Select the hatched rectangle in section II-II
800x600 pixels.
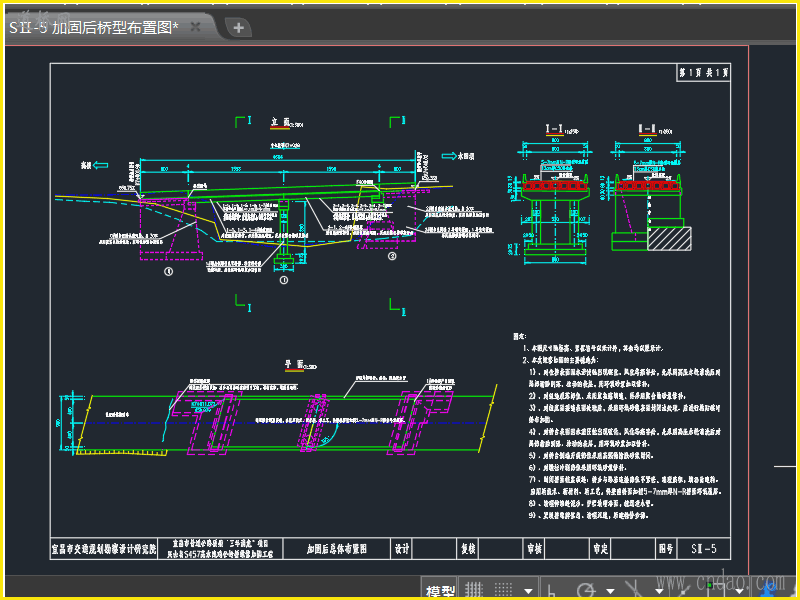(669, 238)
